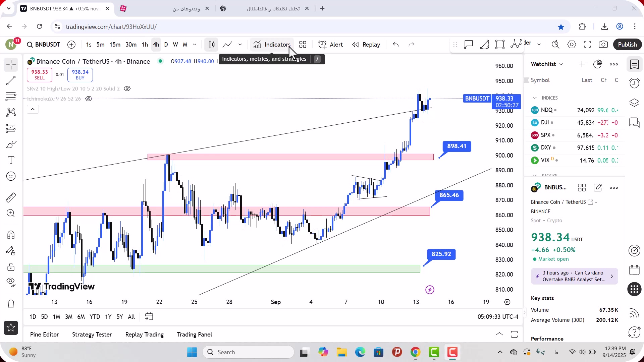Switch to 1h timeframe
The image size is (644, 362).
click(x=145, y=45)
